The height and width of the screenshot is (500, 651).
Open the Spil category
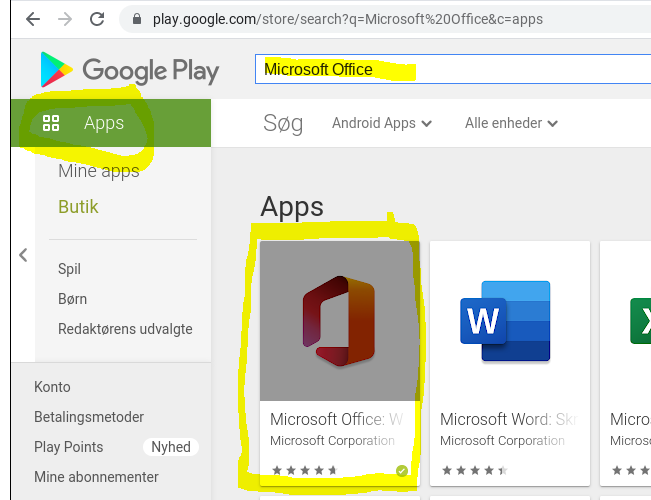[x=69, y=269]
